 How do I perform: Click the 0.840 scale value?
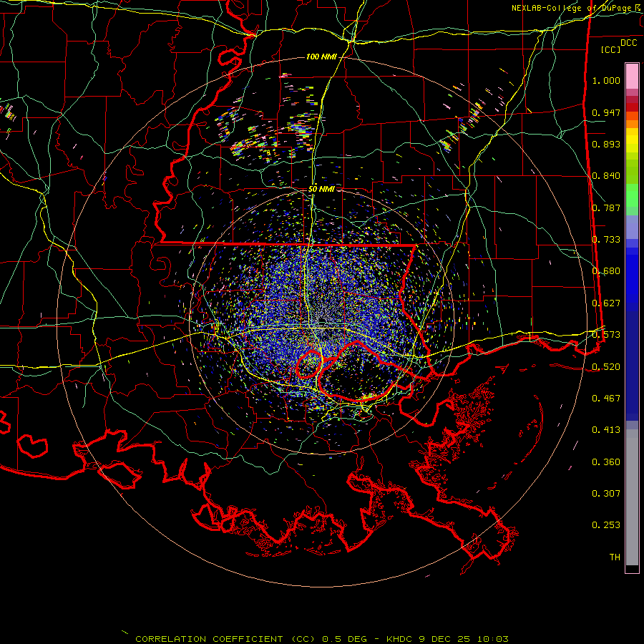tap(606, 176)
